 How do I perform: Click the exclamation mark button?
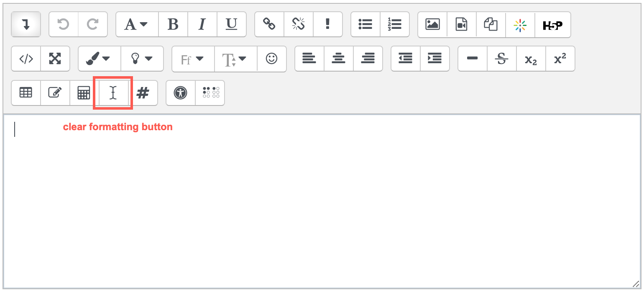pyautogui.click(x=328, y=25)
